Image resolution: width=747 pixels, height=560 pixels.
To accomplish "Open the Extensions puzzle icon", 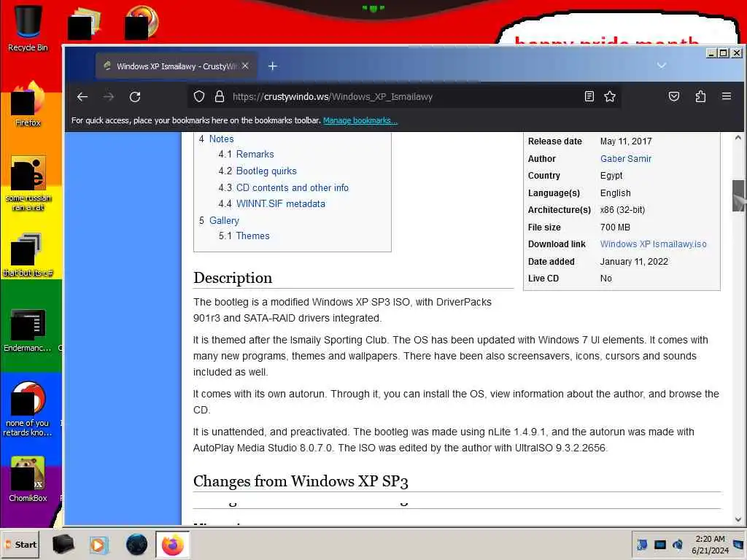I will pyautogui.click(x=700, y=97).
